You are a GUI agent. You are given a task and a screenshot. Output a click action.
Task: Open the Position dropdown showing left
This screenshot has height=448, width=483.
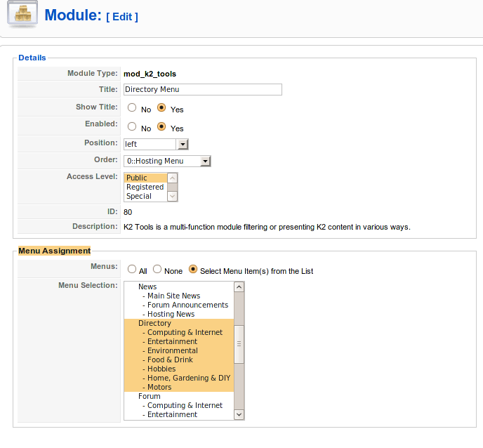tap(156, 144)
